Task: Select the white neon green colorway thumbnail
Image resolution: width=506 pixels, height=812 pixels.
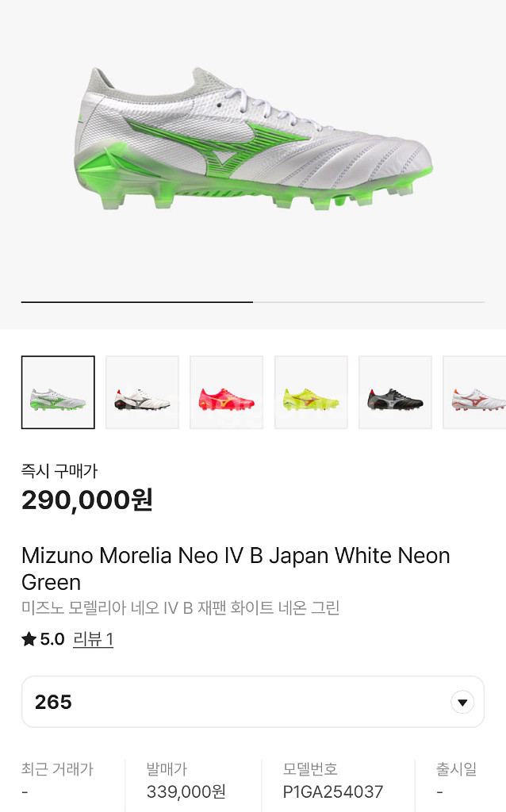Action: 58,392
